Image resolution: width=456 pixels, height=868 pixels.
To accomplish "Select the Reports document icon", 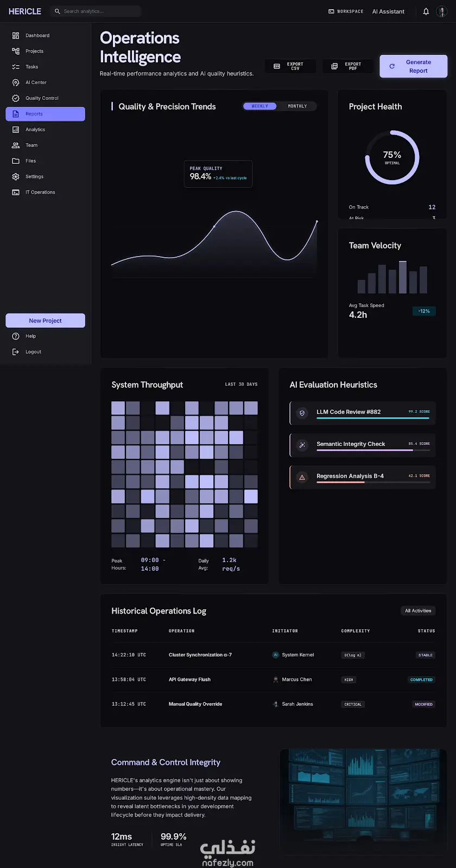I will [16, 114].
